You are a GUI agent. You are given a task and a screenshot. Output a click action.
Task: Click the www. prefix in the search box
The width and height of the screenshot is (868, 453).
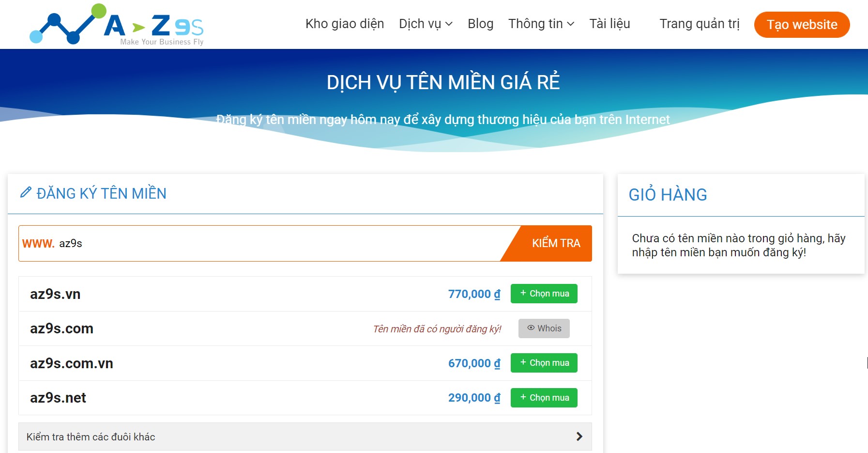37,244
